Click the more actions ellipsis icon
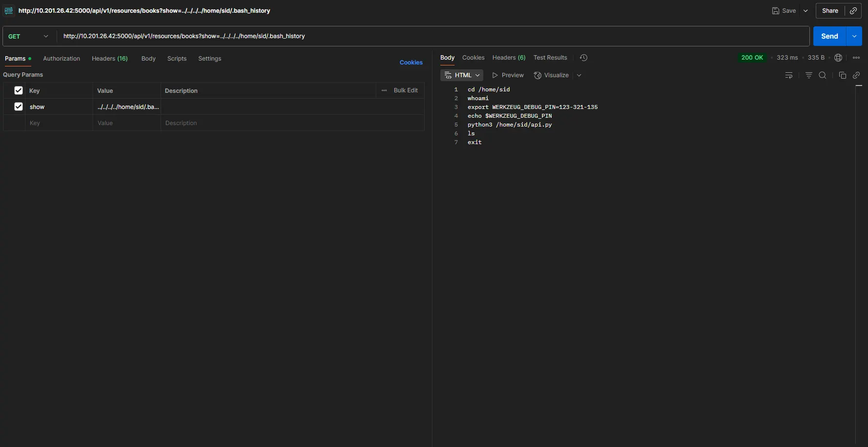Image resolution: width=868 pixels, height=447 pixels. pos(857,58)
